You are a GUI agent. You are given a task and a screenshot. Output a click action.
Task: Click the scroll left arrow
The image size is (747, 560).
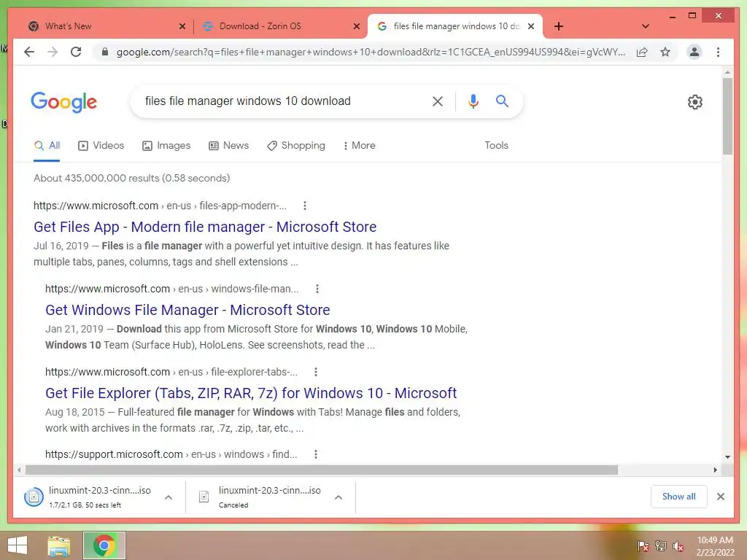[18, 470]
